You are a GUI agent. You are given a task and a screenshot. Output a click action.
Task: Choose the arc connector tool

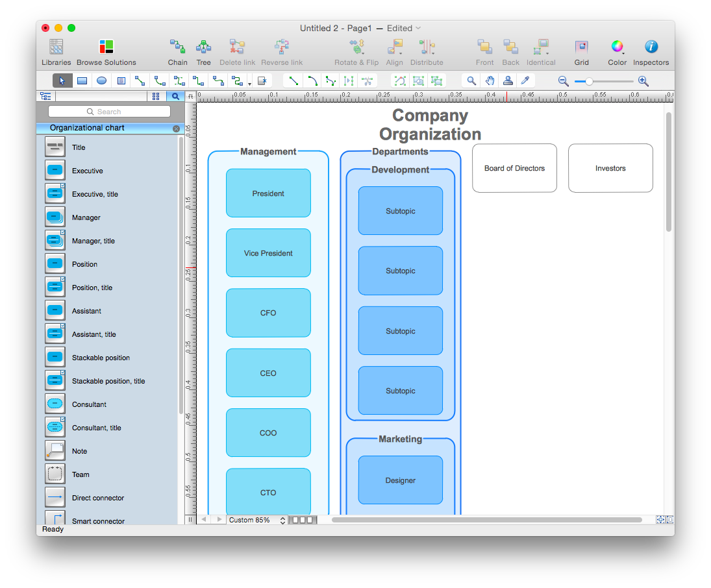[160, 80]
